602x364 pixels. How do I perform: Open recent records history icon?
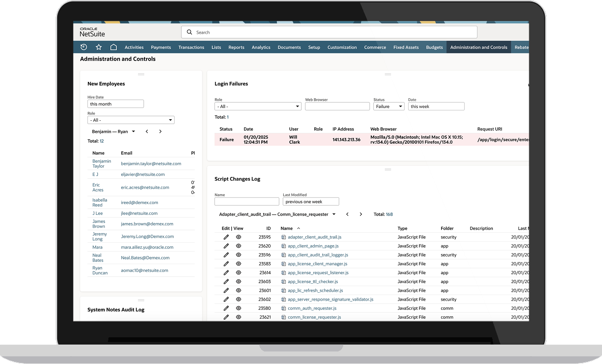pos(83,47)
